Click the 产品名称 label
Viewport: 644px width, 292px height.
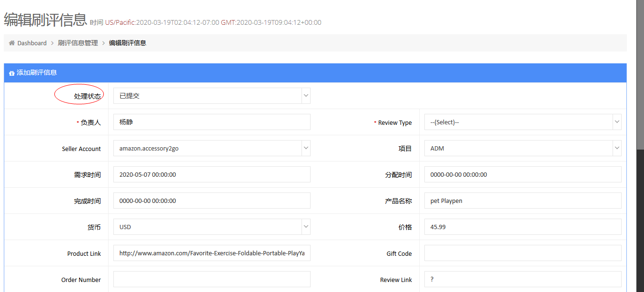tap(398, 201)
